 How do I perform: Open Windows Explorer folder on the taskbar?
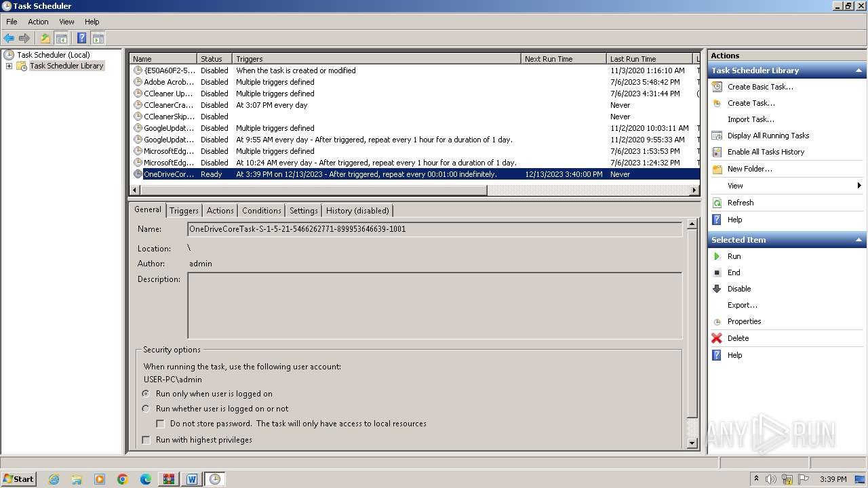point(77,479)
